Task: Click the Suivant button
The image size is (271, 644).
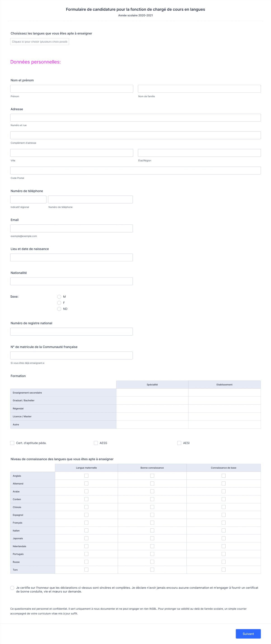Action: 248,634
